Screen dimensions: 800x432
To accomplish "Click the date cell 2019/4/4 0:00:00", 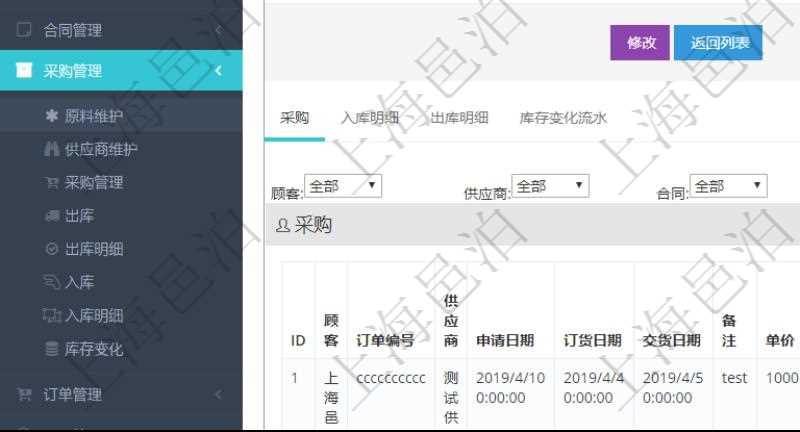I will click(594, 388).
